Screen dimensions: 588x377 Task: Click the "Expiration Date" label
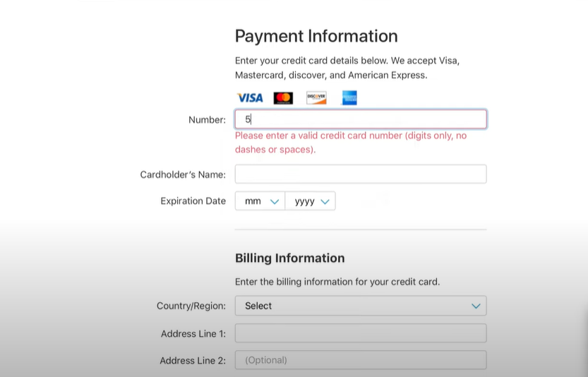click(193, 201)
